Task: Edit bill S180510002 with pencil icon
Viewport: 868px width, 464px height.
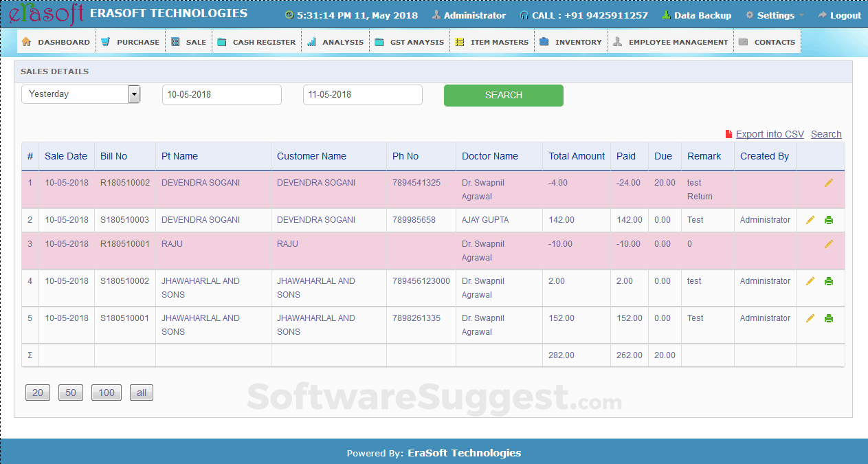Action: tap(810, 281)
